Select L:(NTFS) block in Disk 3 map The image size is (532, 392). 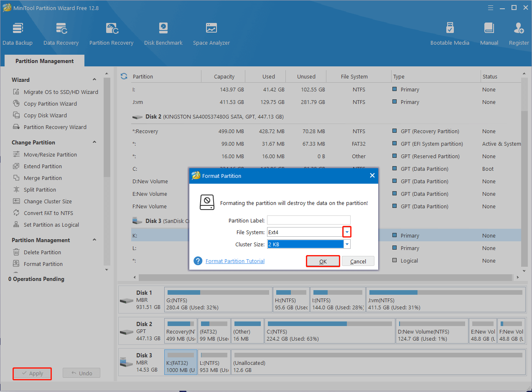(214, 362)
